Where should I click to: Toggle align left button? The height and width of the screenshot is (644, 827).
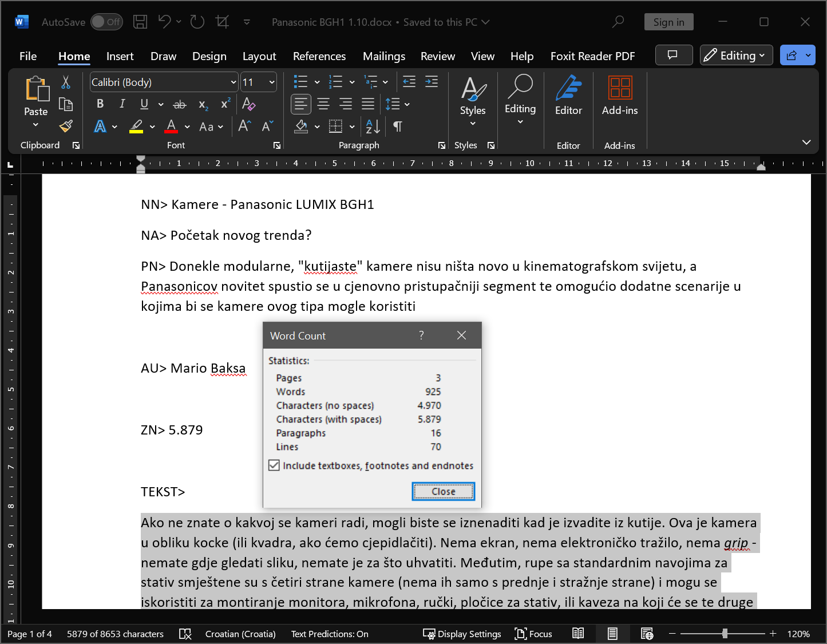(x=301, y=104)
